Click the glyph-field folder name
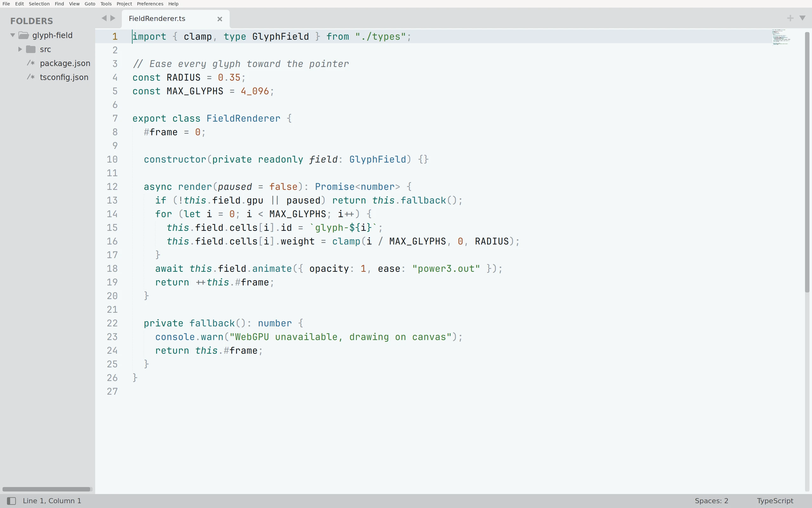The width and height of the screenshot is (812, 508). (52, 35)
